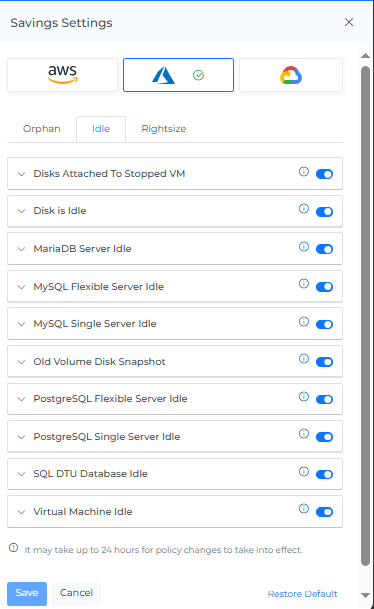374x609 pixels.
Task: Click the 24 hours policy changes note
Action: (163, 550)
